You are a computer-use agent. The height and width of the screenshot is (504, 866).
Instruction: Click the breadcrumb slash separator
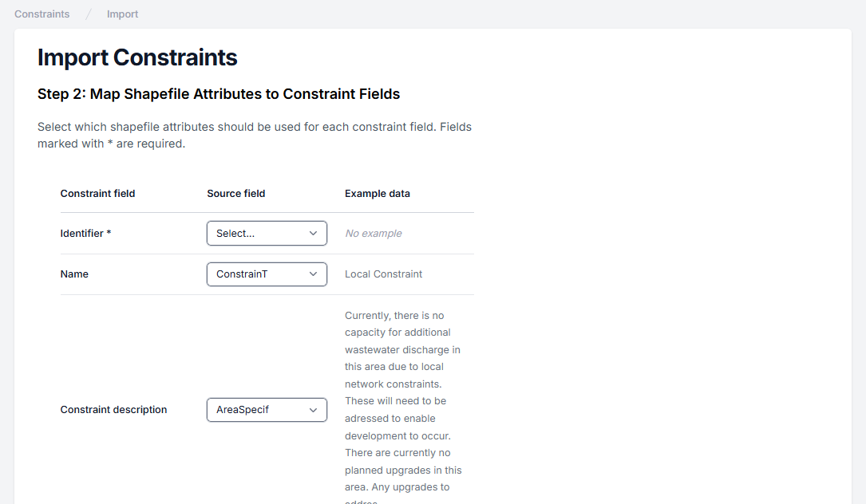point(89,14)
